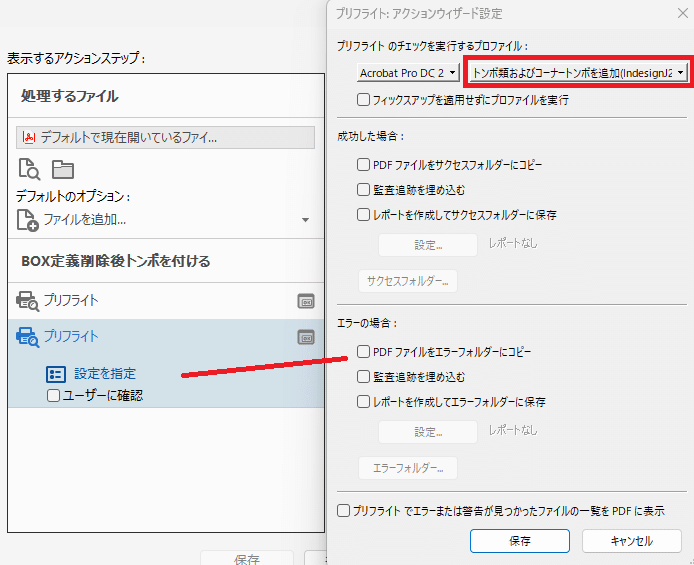Click the 保存 button in the background action window
Image resolution: width=694 pixels, height=565 pixels.
pyautogui.click(x=247, y=558)
